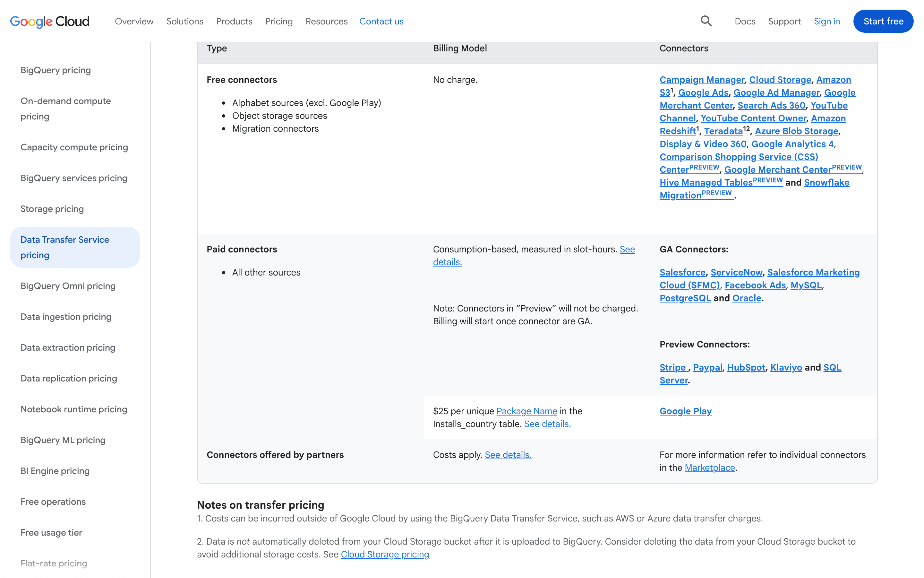Open the Oracle connector link
Image resolution: width=924 pixels, height=578 pixels.
[747, 298]
